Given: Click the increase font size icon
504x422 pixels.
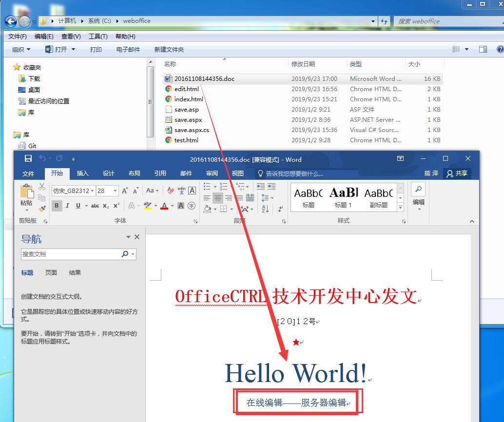Looking at the screenshot, I should pyautogui.click(x=125, y=191).
